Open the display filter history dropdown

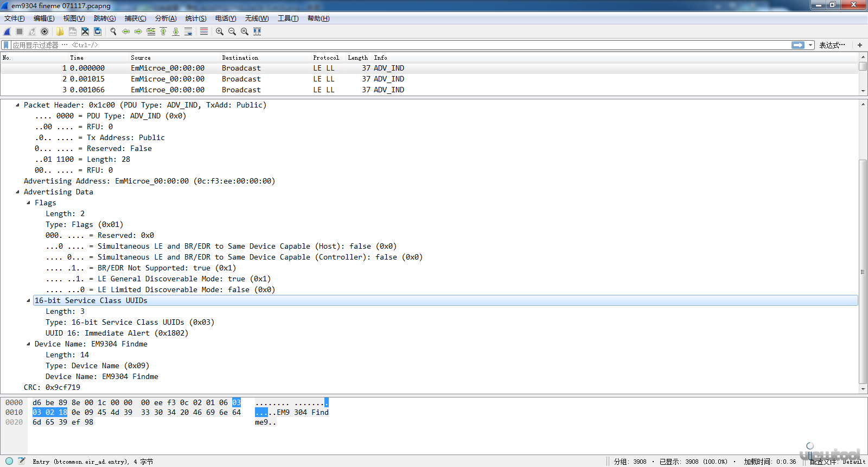pyautogui.click(x=810, y=45)
